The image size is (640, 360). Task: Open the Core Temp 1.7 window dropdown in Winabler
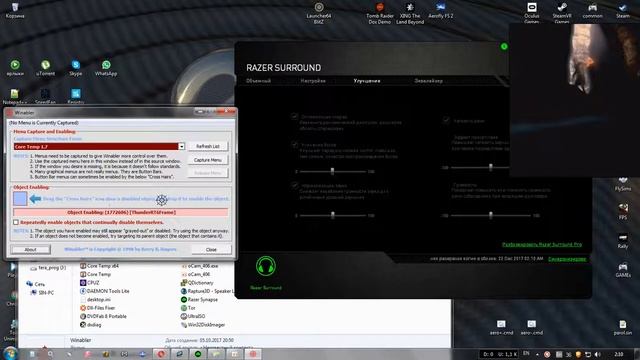[182, 147]
